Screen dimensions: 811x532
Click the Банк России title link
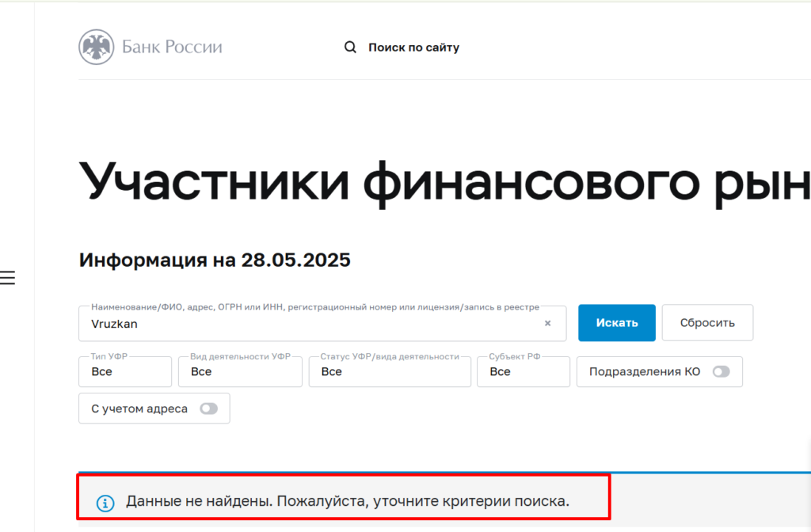click(172, 47)
